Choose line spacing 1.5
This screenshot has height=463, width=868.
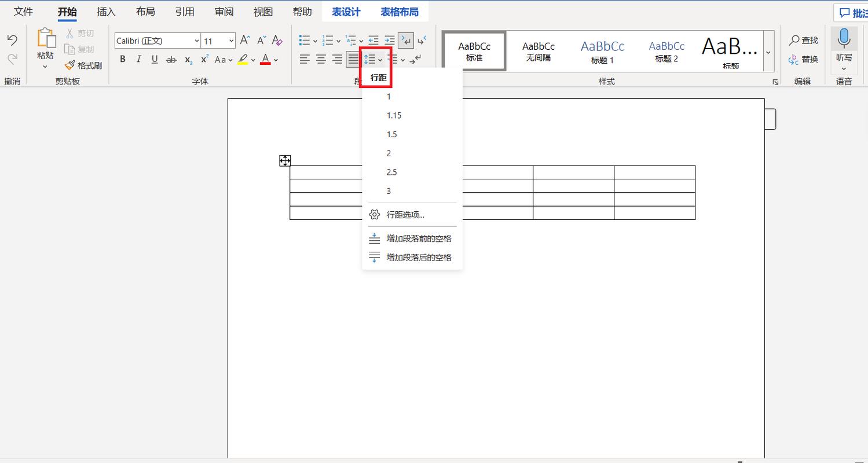pos(412,134)
